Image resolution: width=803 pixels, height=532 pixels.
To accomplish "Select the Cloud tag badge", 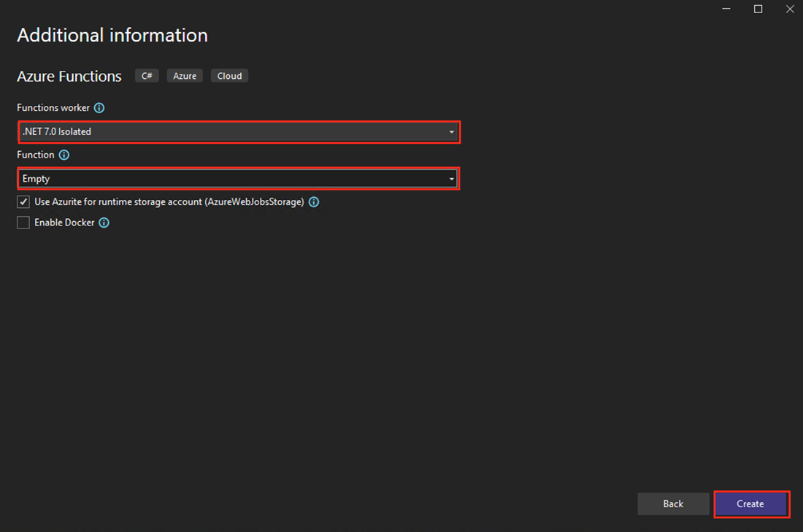I will click(229, 75).
